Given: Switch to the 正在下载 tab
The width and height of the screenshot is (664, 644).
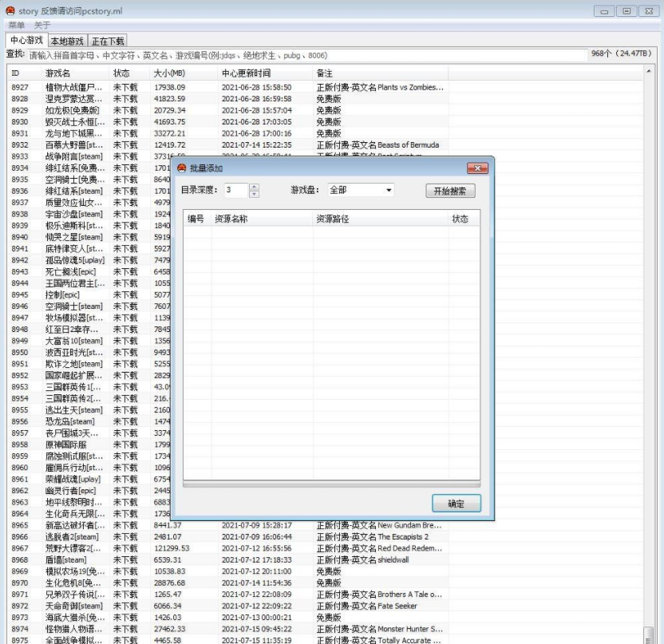Looking at the screenshot, I should pos(108,41).
